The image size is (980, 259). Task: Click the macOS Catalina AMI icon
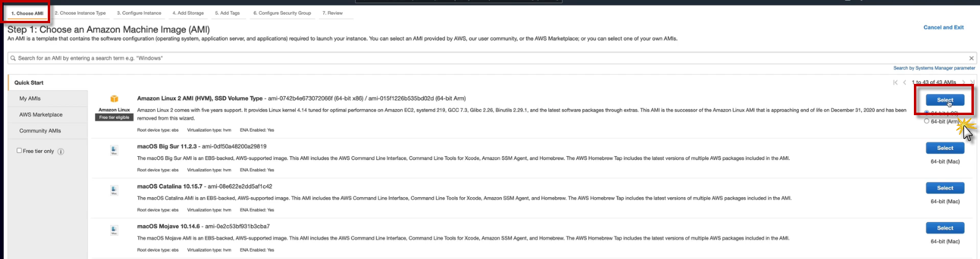pyautogui.click(x=114, y=190)
